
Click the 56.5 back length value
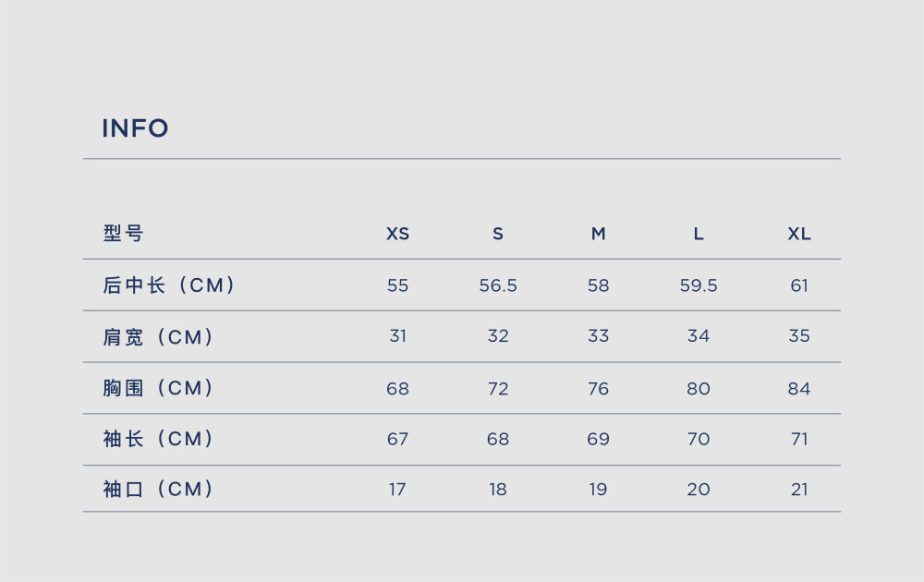(498, 285)
